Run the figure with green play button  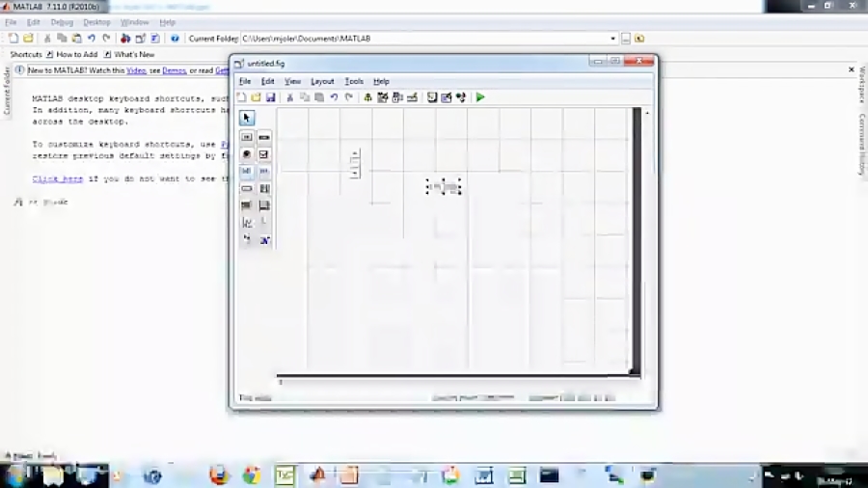point(480,97)
